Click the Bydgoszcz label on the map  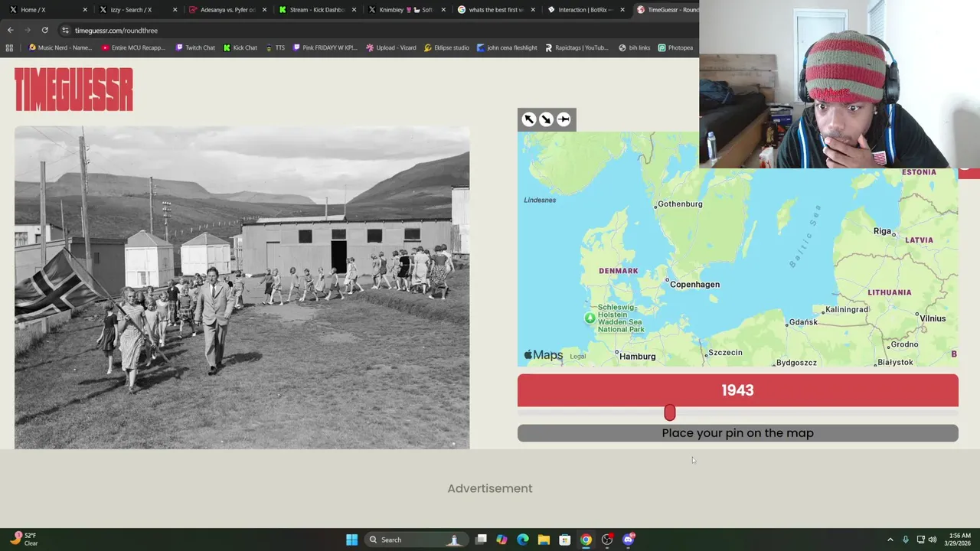click(796, 363)
